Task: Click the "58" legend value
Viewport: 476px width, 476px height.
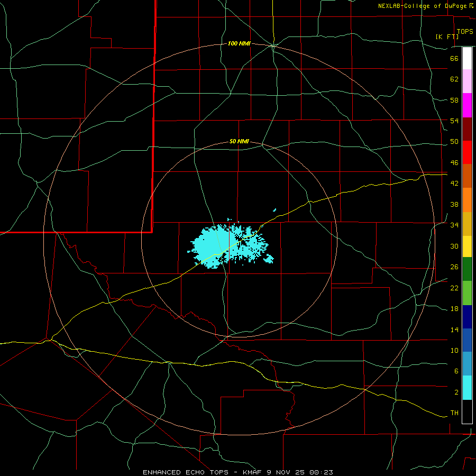Action: (x=454, y=100)
